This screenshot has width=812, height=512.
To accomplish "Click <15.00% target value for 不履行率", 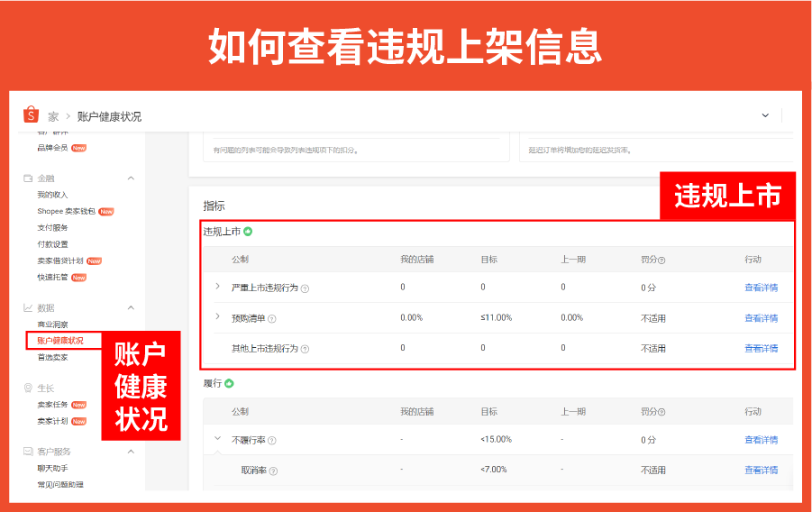I will coord(496,440).
